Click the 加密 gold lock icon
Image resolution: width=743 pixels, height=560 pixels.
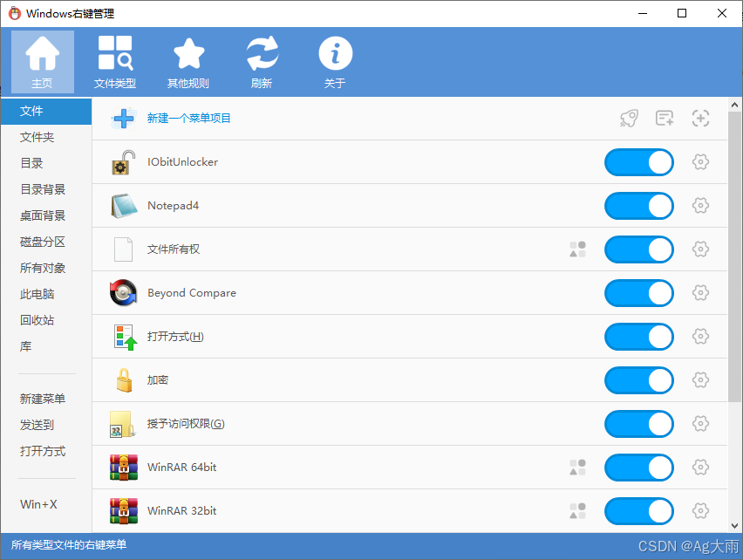click(124, 380)
